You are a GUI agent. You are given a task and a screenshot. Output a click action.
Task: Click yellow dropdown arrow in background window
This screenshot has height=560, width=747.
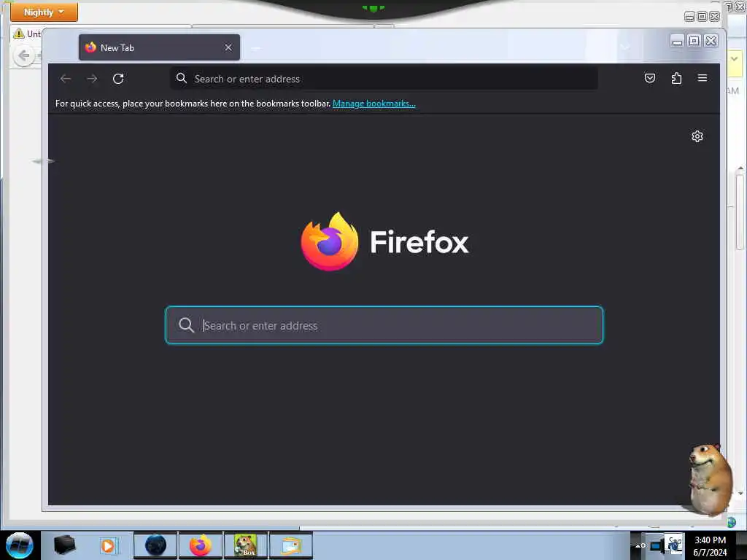coord(735,59)
